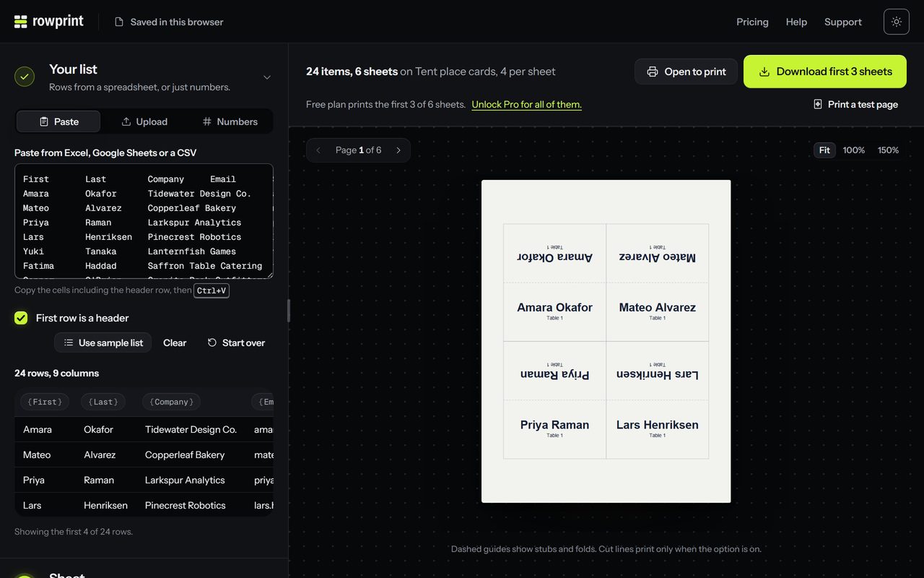Clear the pasted list
The width and height of the screenshot is (924, 578).
click(175, 342)
